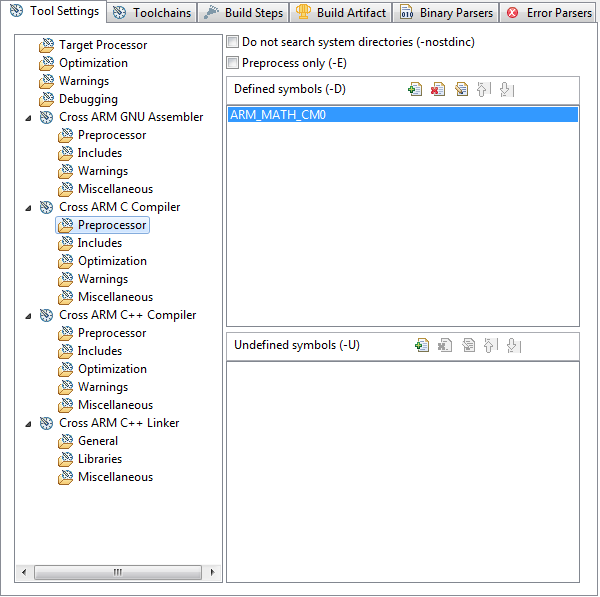Open C Compiler Includes settings
600x597 pixels.
(90, 243)
